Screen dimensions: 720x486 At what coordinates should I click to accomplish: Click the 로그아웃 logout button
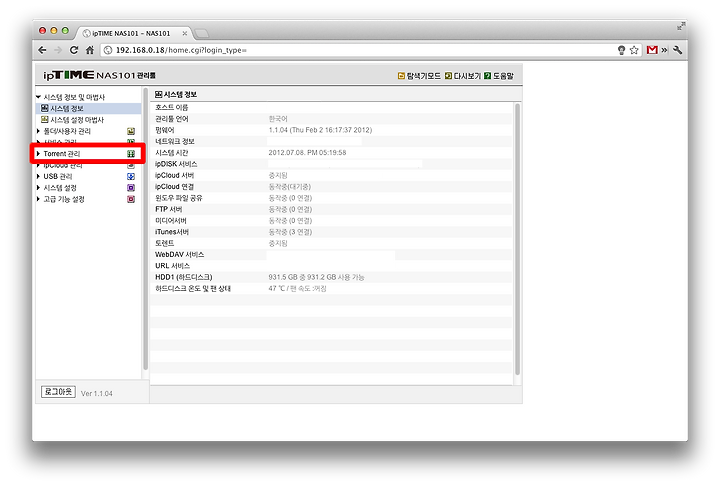pyautogui.click(x=58, y=392)
